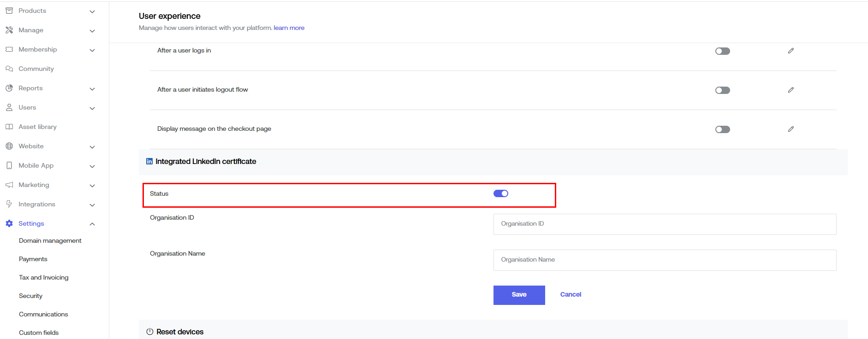
Task: Open the learn more link
Action: (289, 28)
